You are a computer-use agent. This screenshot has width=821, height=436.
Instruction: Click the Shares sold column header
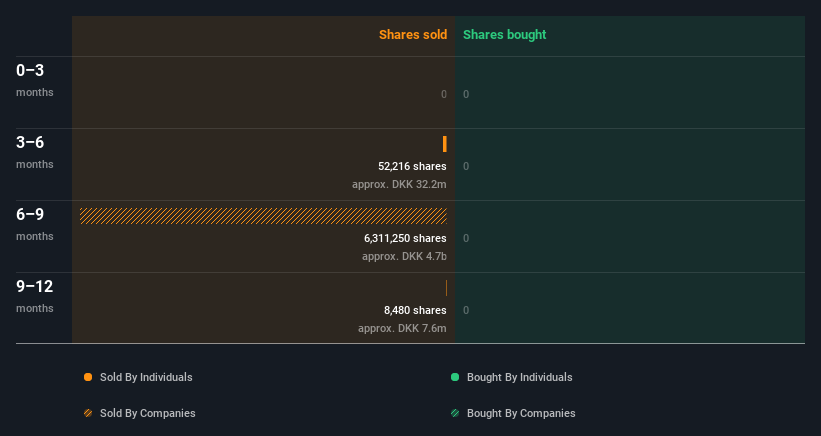(413, 35)
